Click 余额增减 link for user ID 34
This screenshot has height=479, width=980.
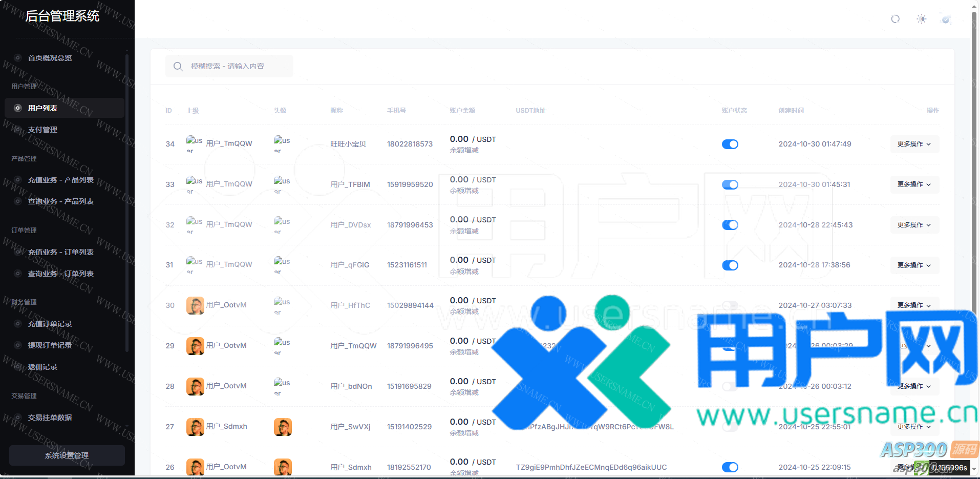pos(464,150)
